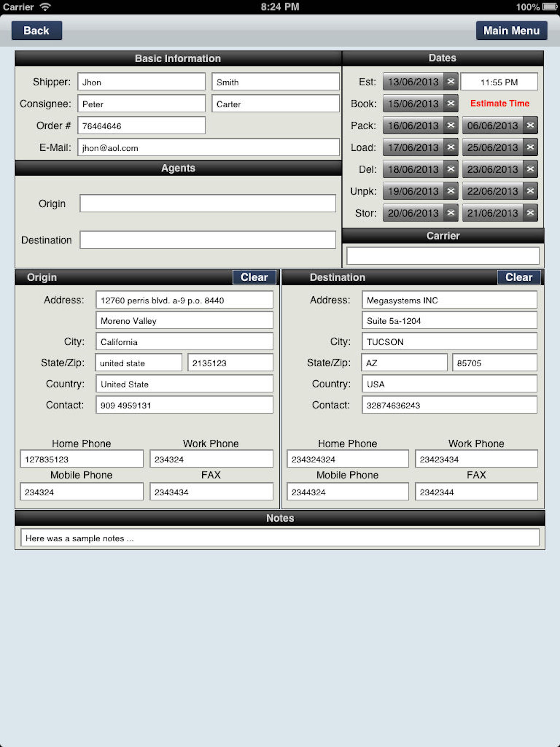The width and height of the screenshot is (560, 747).
Task: Open the Pack date picker 16/06/2013
Action: (x=413, y=125)
